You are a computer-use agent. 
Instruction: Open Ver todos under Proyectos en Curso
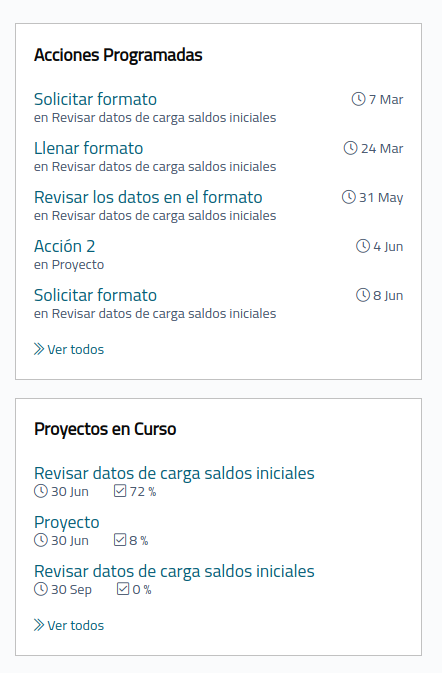pyautogui.click(x=76, y=625)
